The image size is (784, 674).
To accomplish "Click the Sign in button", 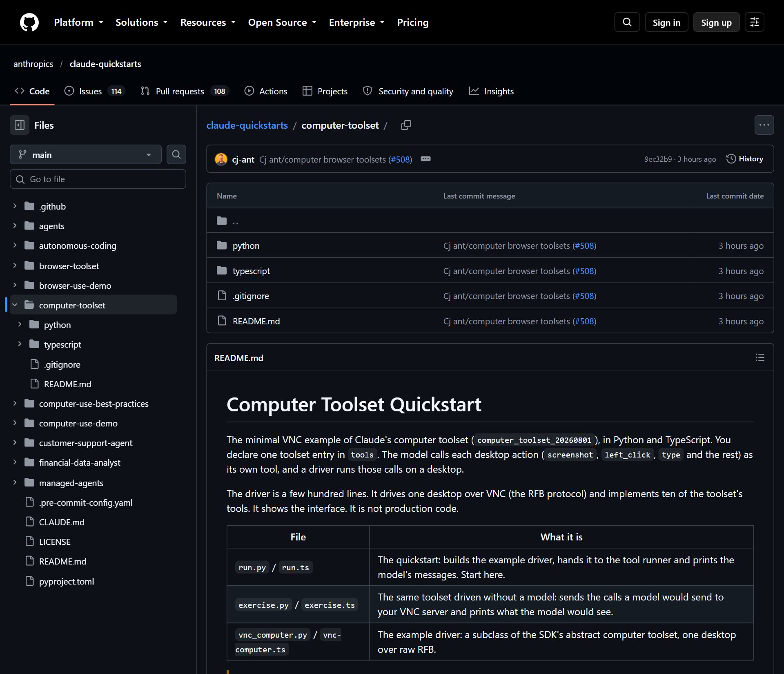I will (x=666, y=22).
